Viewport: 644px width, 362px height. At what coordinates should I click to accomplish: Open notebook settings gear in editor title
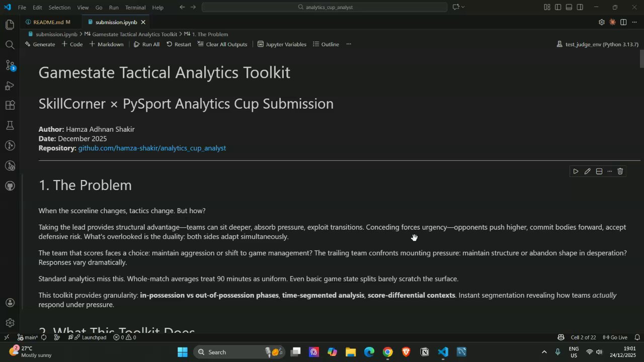point(601,22)
